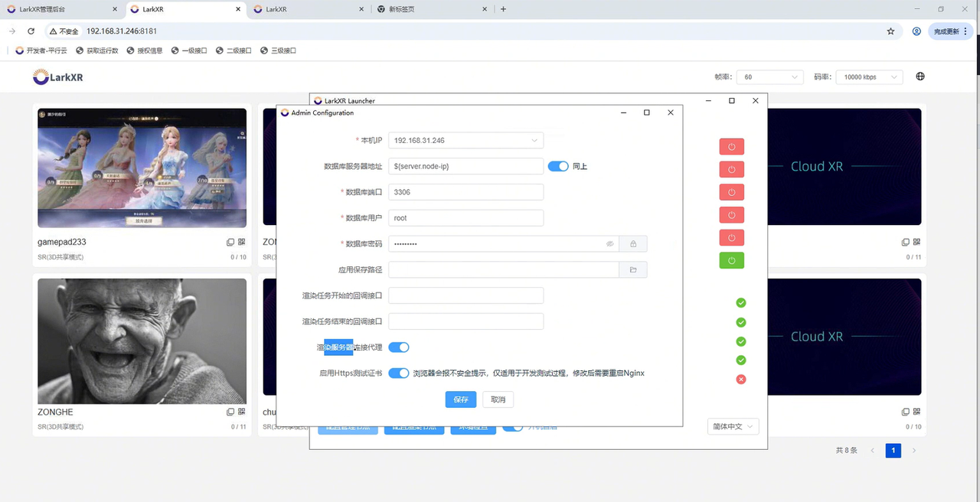
Task: Click the 数据库服务器地址 input field
Action: pyautogui.click(x=465, y=166)
